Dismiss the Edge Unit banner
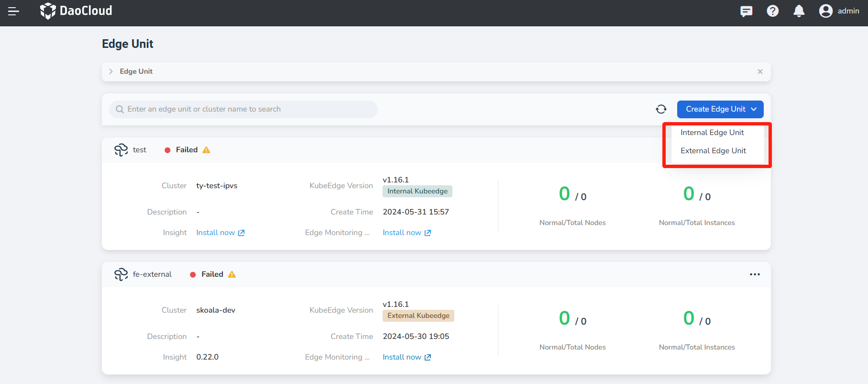The image size is (868, 384). click(x=760, y=71)
